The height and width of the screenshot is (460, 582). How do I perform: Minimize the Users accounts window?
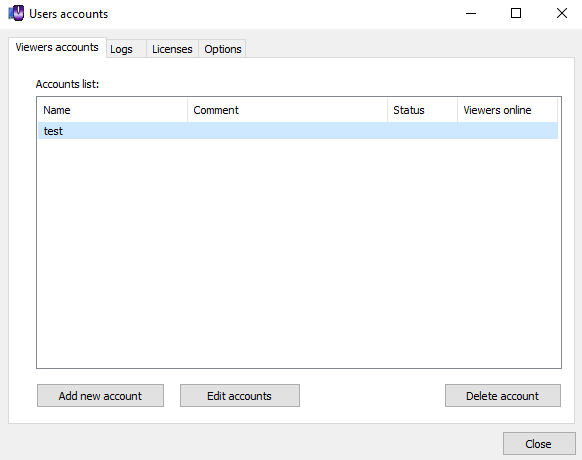[471, 13]
